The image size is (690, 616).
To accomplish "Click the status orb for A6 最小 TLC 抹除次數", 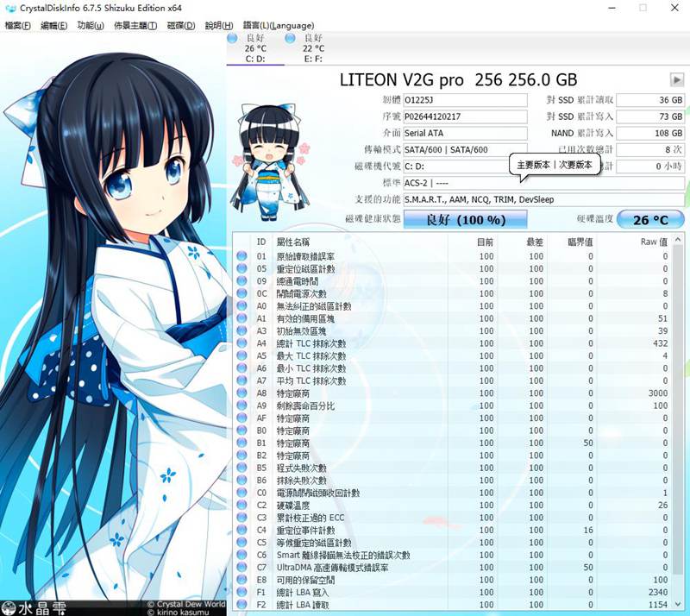I will coord(241,368).
